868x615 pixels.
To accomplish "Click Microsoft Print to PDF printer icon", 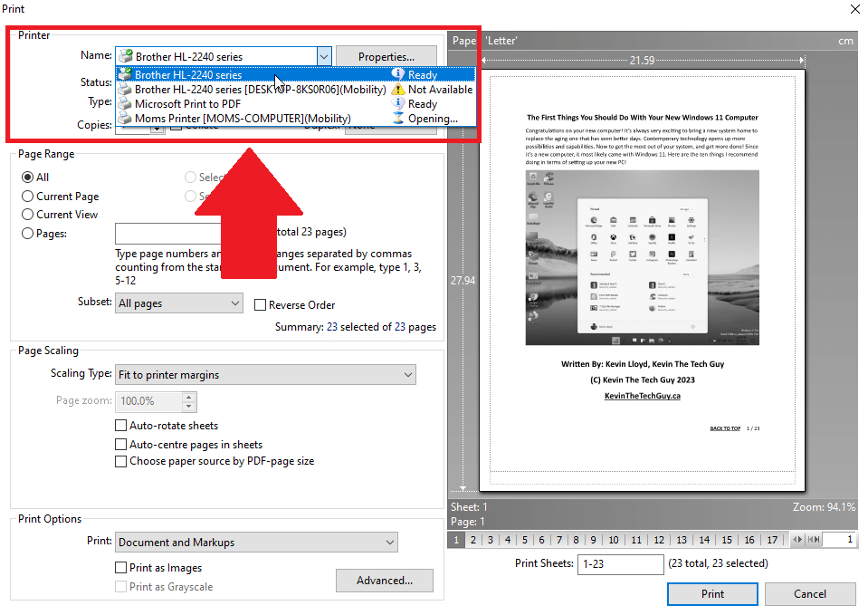I will coord(126,103).
